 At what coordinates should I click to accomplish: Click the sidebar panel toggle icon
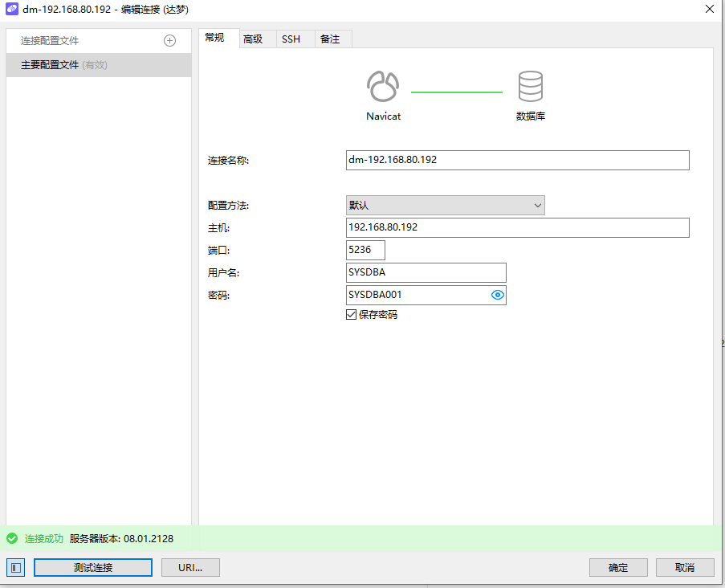17,568
